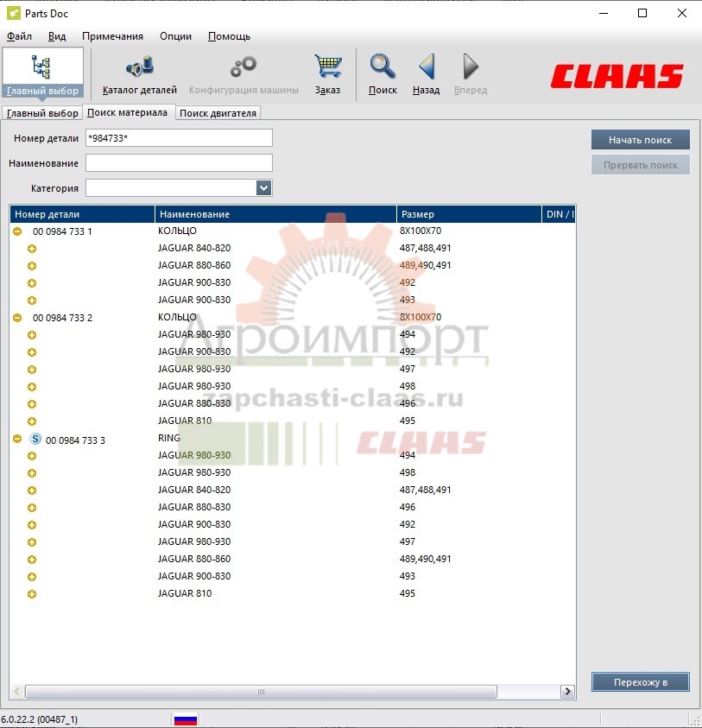Viewport: 702px width, 728px height.
Task: Open the Главный выбор toolbar tree icon
Action: (41, 66)
